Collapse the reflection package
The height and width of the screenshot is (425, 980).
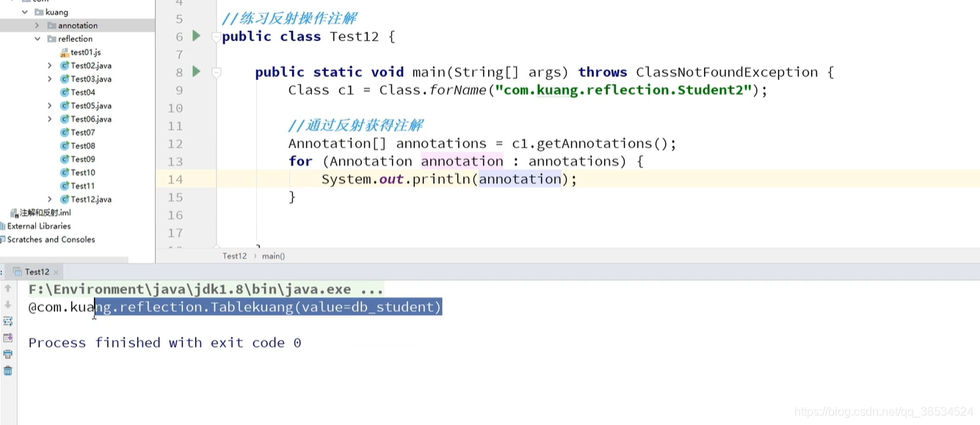tap(37, 39)
